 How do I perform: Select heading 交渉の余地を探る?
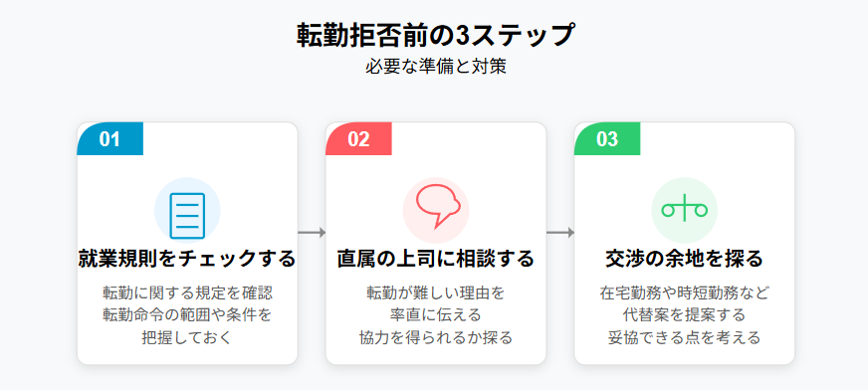(x=684, y=259)
